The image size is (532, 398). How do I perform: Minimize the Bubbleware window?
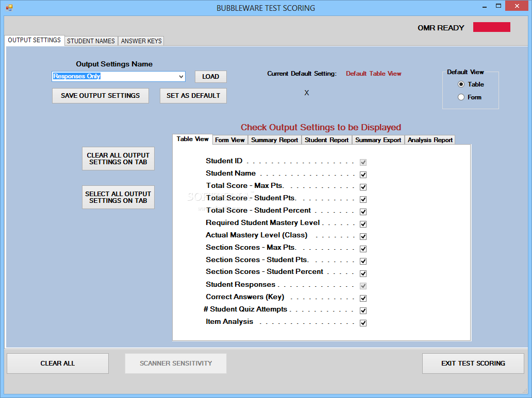485,6
